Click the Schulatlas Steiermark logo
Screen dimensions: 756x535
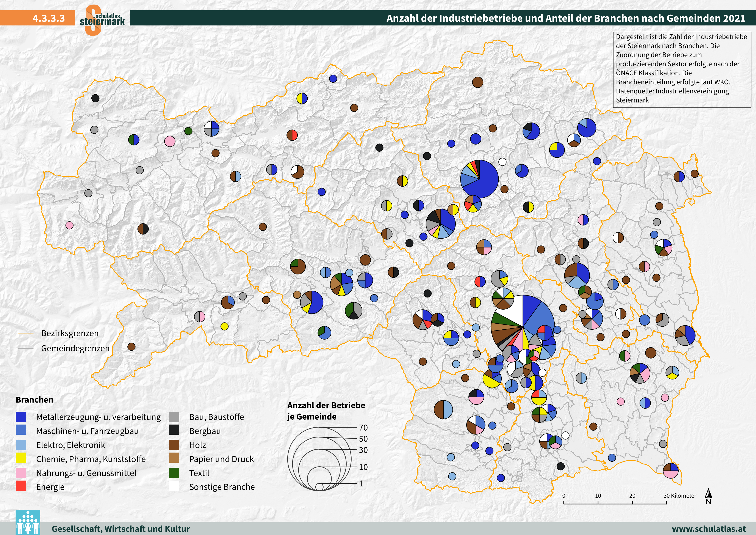(102, 20)
